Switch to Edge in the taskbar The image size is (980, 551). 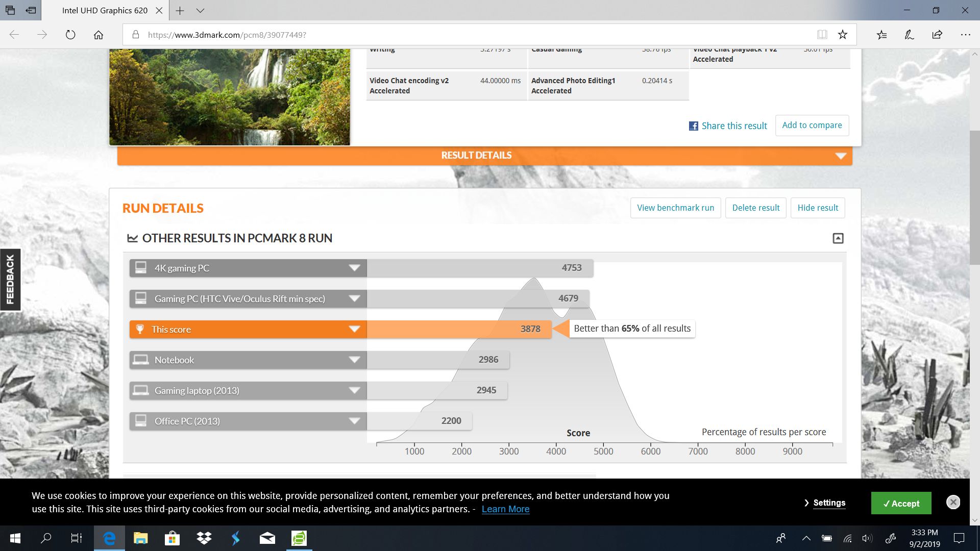[109, 538]
